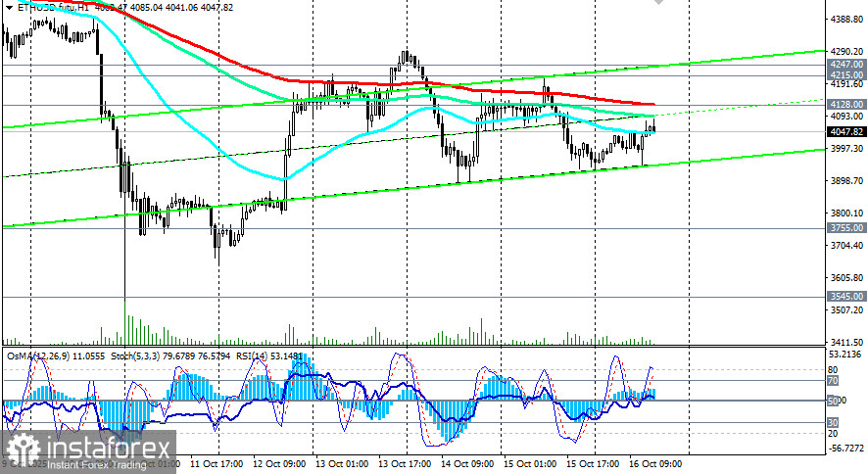Click the 11 Oct 17:00 time label
The image size is (868, 474).
pyautogui.click(x=217, y=464)
